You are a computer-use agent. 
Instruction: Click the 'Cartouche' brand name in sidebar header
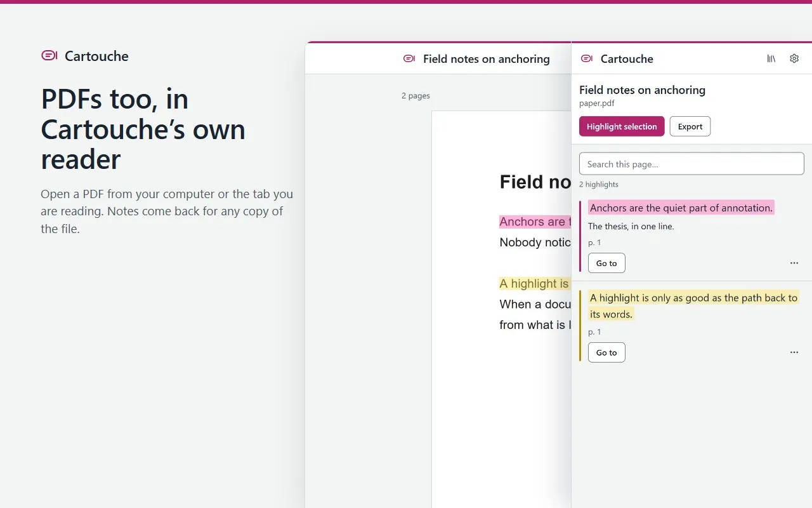pos(627,59)
